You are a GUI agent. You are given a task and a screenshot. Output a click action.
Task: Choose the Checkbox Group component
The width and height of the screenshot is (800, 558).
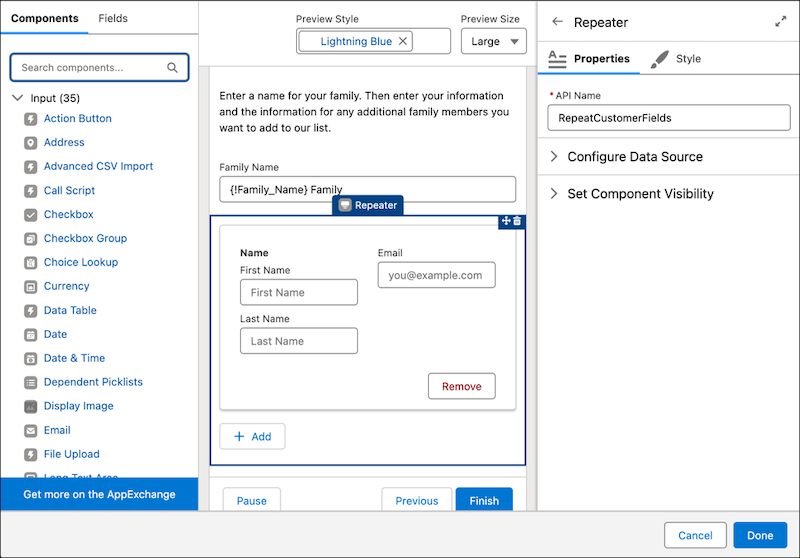click(x=85, y=239)
